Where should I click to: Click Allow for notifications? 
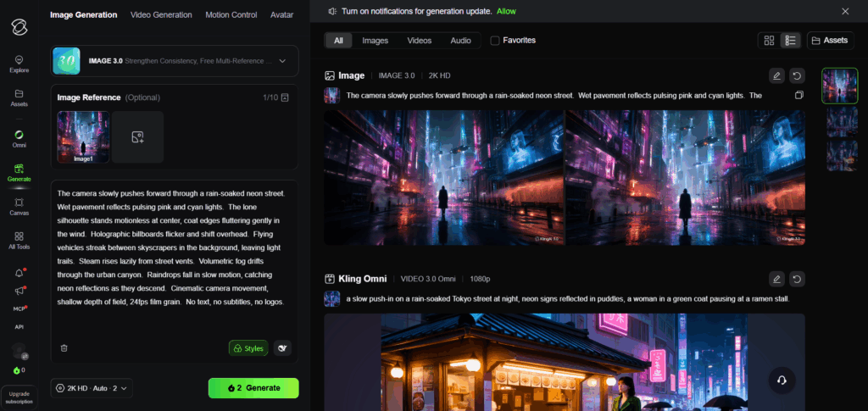506,11
